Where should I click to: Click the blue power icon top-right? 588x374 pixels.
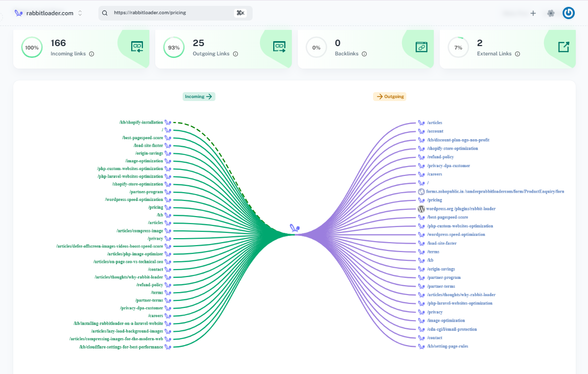[568, 12]
